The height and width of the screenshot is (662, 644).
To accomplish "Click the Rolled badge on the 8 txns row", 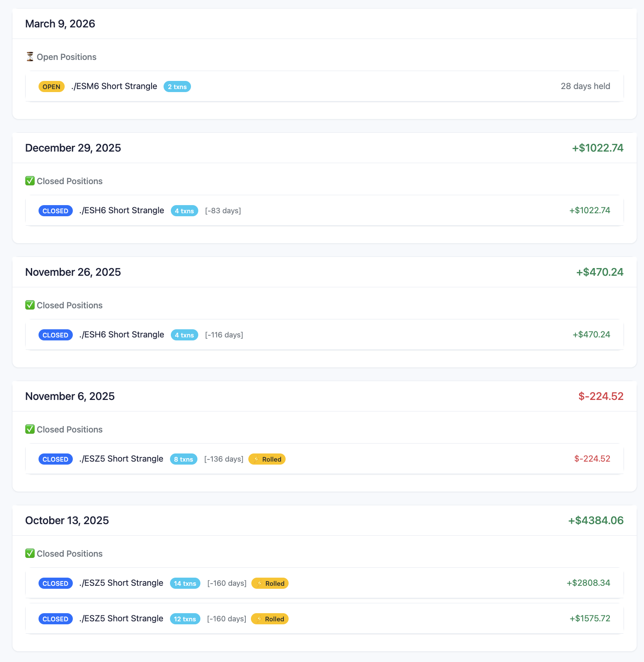I will tap(267, 459).
